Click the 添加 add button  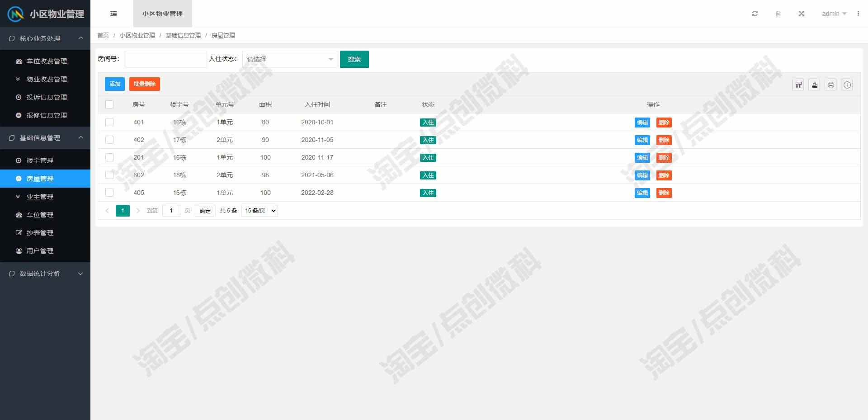click(115, 84)
